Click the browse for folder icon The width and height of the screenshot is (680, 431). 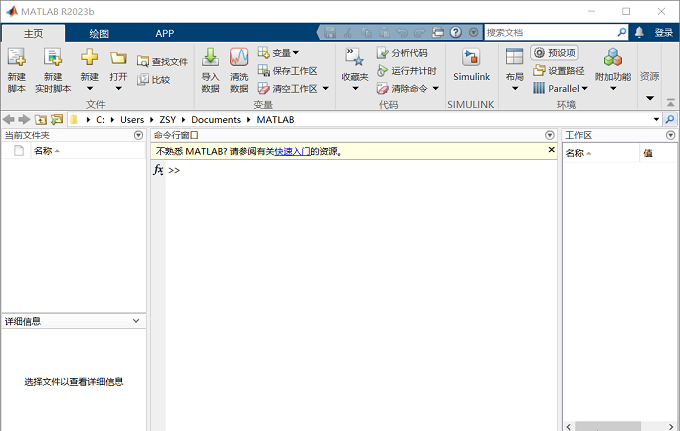(56, 119)
